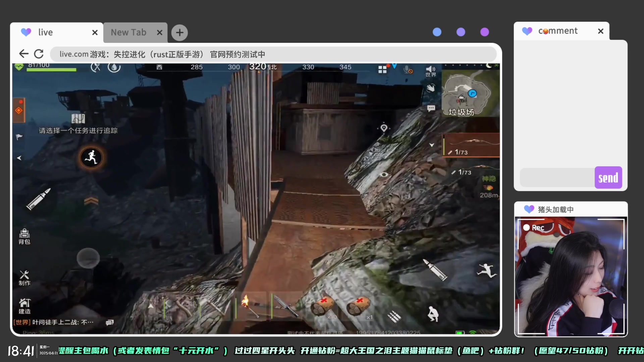The height and width of the screenshot is (362, 644).
Task: Tap the sprint running-man button
Action: (91, 158)
